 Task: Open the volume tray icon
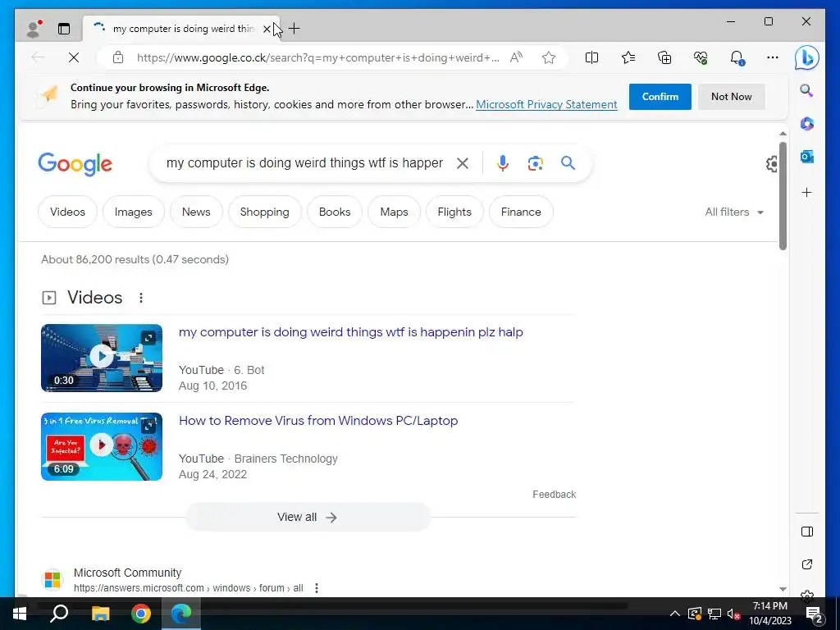733,614
